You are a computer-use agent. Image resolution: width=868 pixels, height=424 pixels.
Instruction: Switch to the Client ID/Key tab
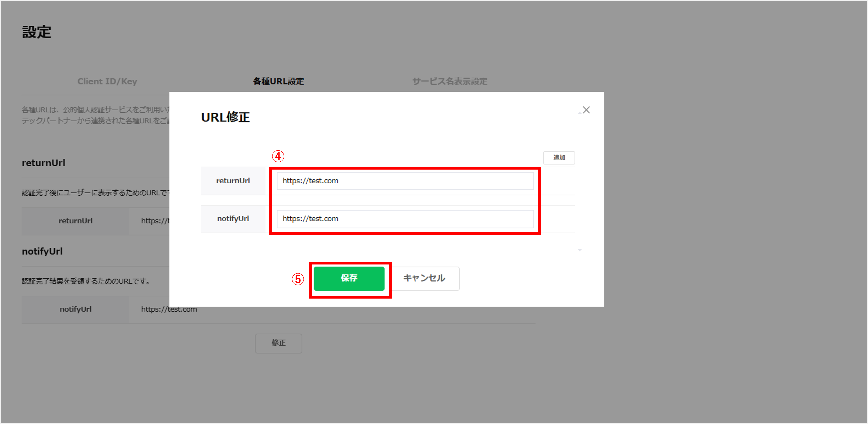[x=107, y=81]
